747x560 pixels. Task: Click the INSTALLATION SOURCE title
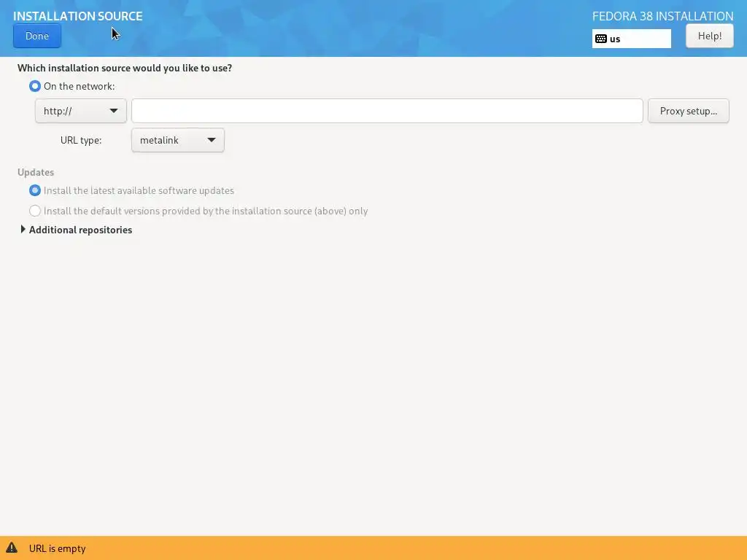[77, 16]
